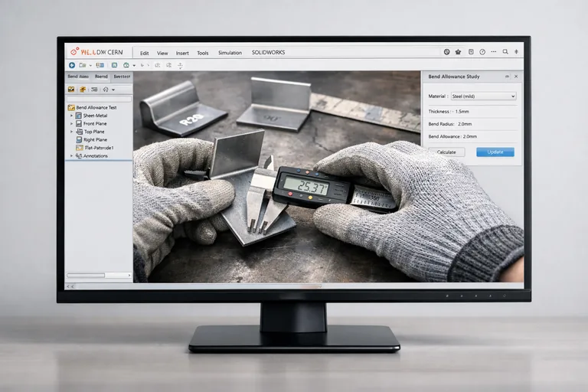
Task: Click the scrollbar right arrow in feature panel
Action: tap(129, 276)
